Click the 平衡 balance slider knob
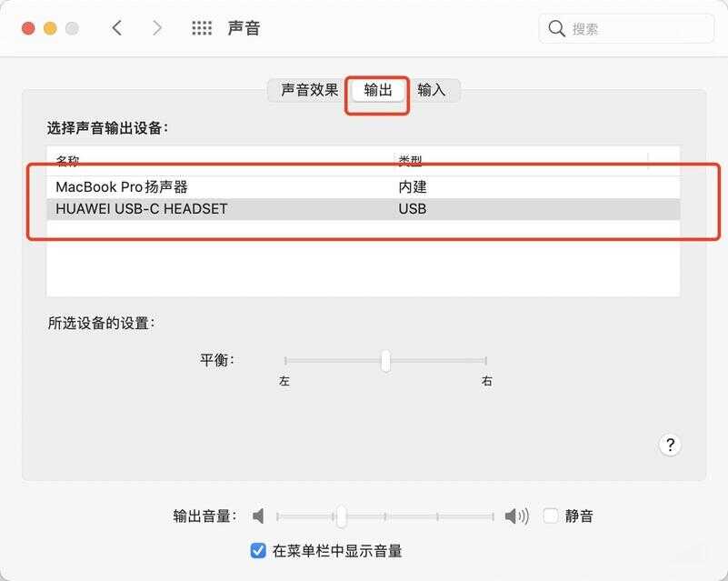The width and height of the screenshot is (728, 581). 385,361
